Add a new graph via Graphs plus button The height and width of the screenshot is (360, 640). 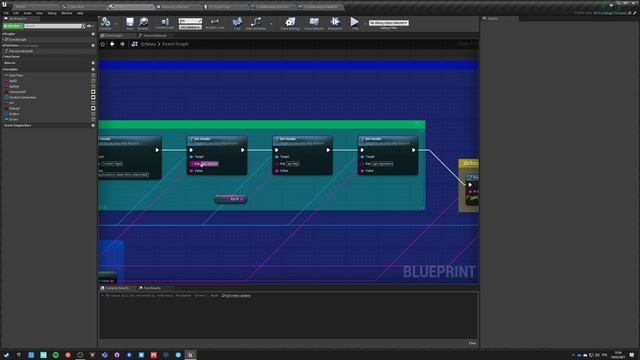93,34
